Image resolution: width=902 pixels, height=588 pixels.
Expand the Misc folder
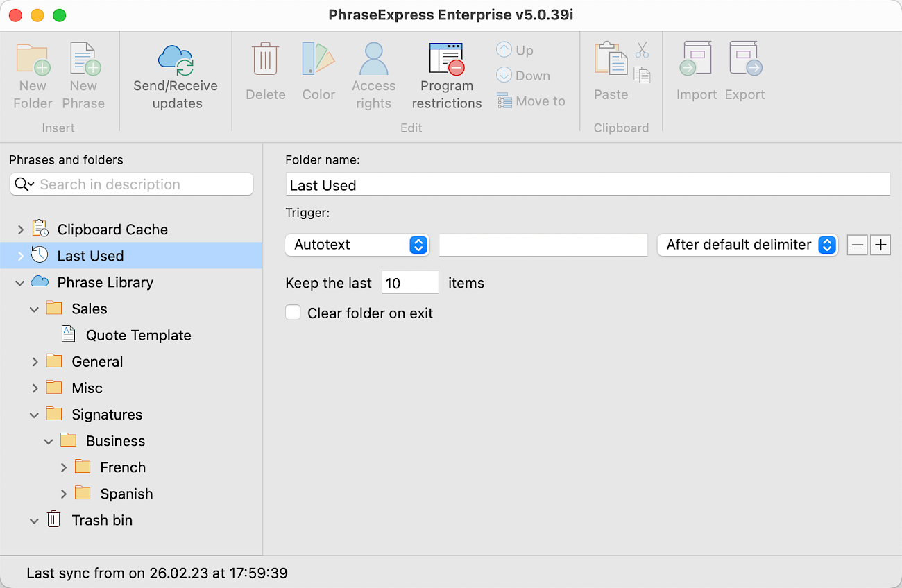coord(35,388)
